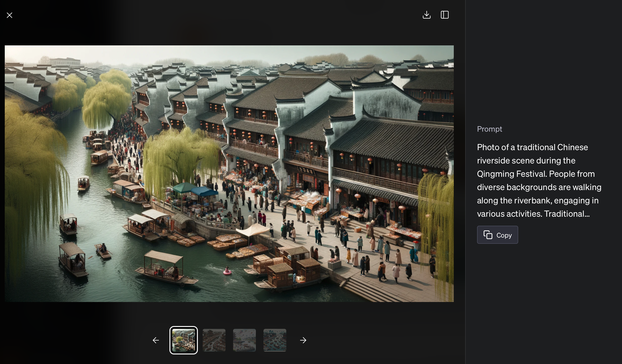Click the overlapping-squares icon inside Copy button
This screenshot has width=622, height=364.
(488, 235)
